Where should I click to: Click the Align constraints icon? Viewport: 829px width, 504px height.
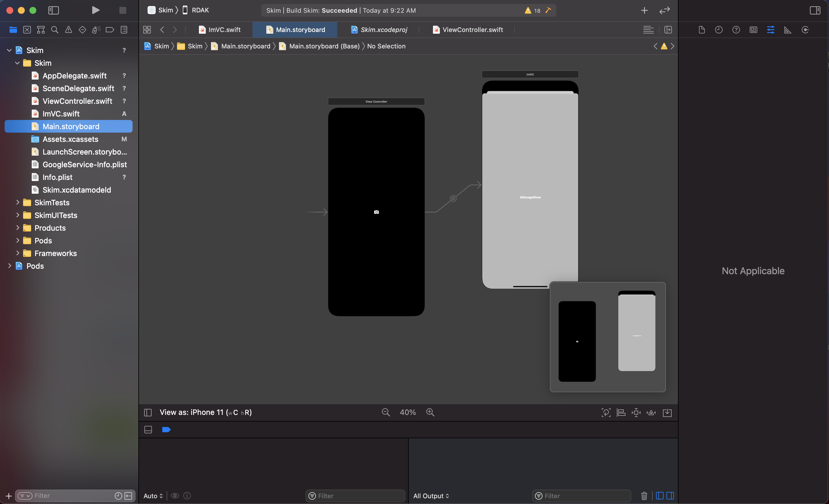[x=621, y=413]
